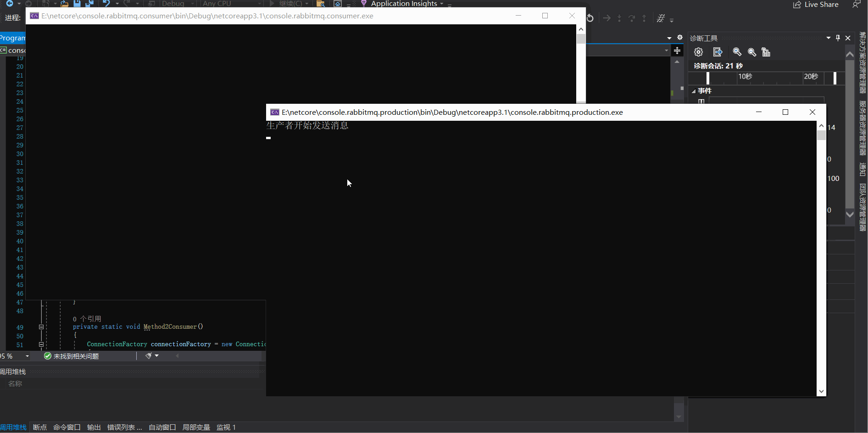
Task: Click the diagnostic tools output export icon
Action: click(718, 52)
